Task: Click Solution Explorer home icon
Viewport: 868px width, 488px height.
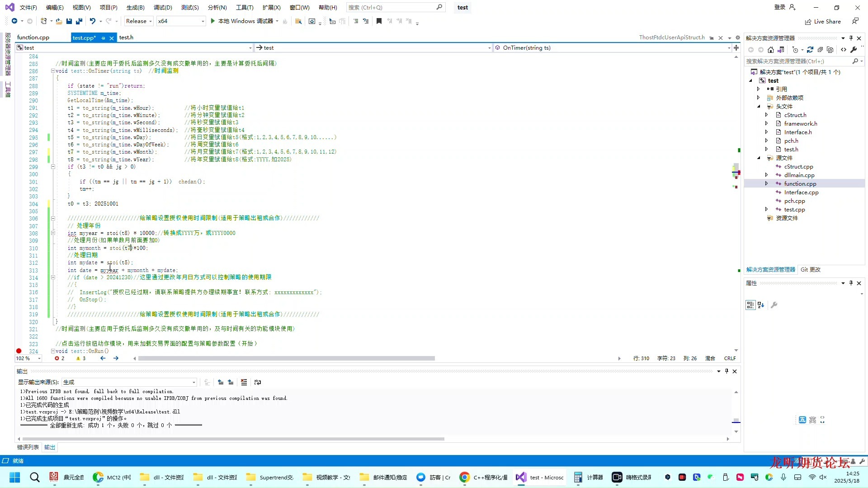Action: 771,50
